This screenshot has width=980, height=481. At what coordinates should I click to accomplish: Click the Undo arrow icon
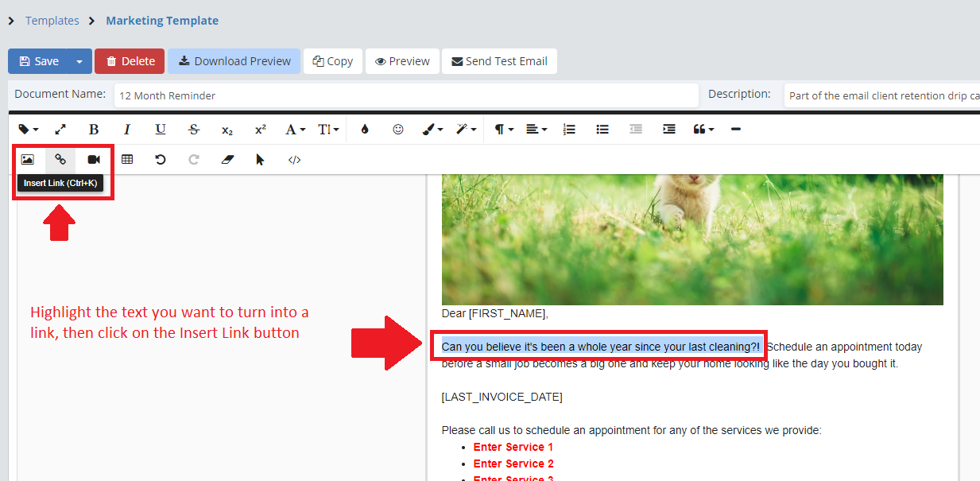(161, 160)
